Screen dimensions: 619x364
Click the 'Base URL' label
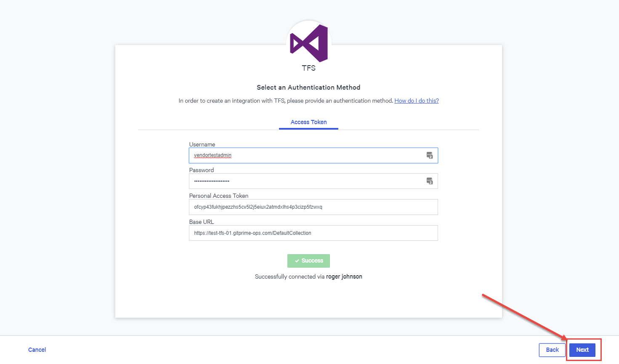pos(202,222)
